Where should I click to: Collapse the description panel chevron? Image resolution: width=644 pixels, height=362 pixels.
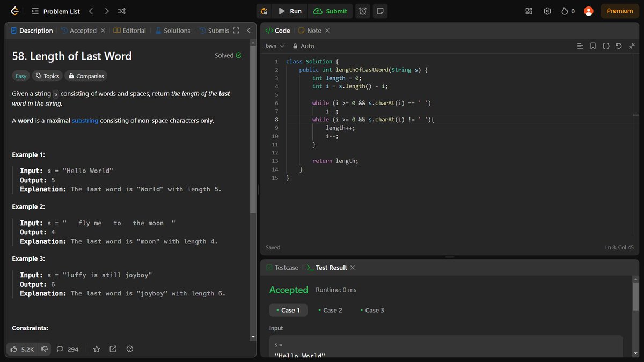coord(248,31)
